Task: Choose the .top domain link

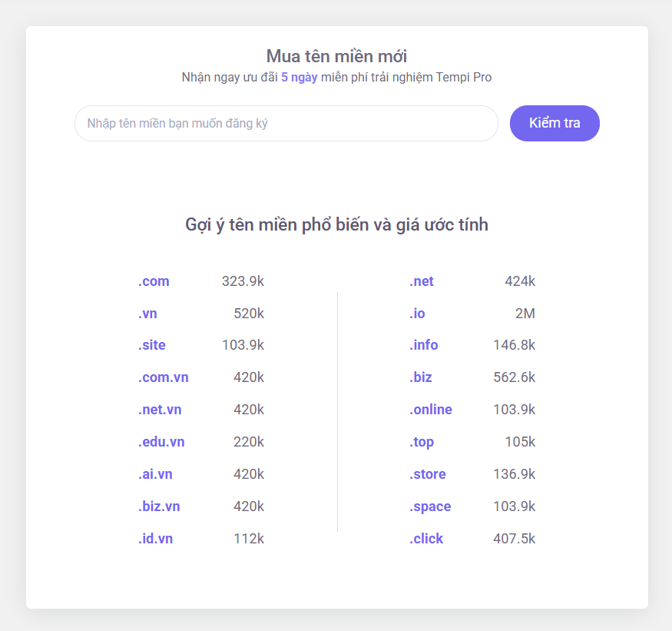Action: click(x=422, y=442)
